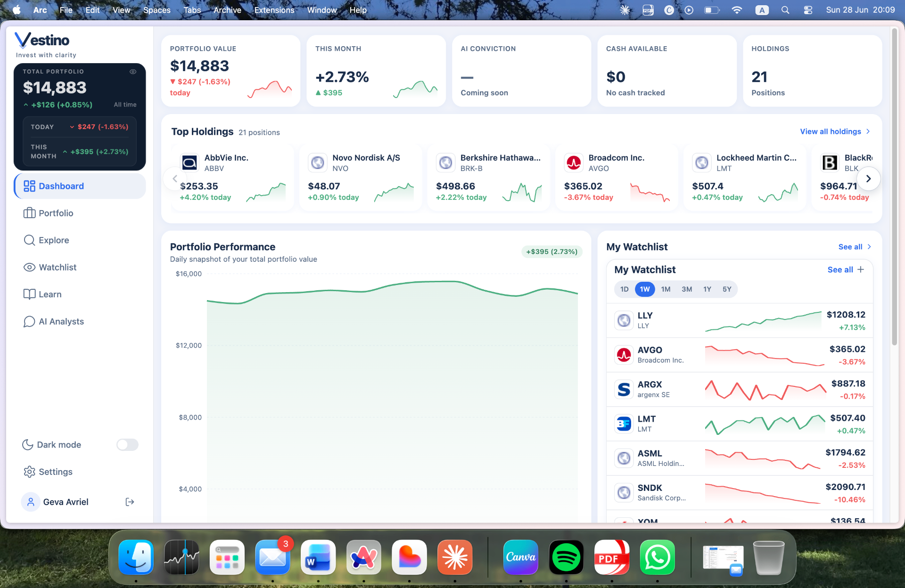Click the +$395 (2.73%) performance badge
Viewport: 905px width, 588px height.
[x=551, y=252]
